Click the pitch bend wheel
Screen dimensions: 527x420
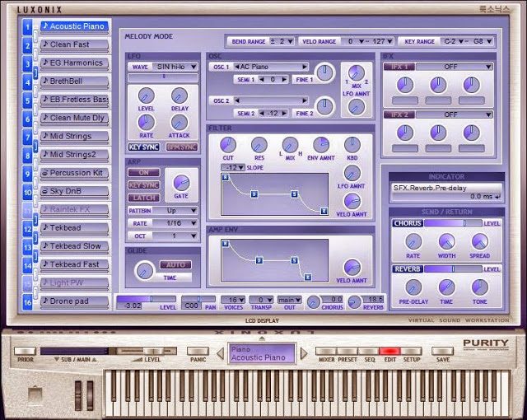[78, 395]
